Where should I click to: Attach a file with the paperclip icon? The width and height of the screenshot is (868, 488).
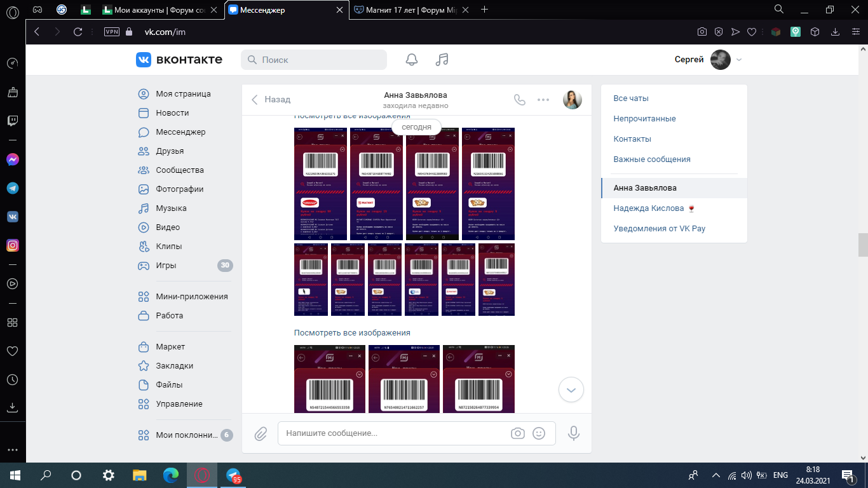coord(261,433)
